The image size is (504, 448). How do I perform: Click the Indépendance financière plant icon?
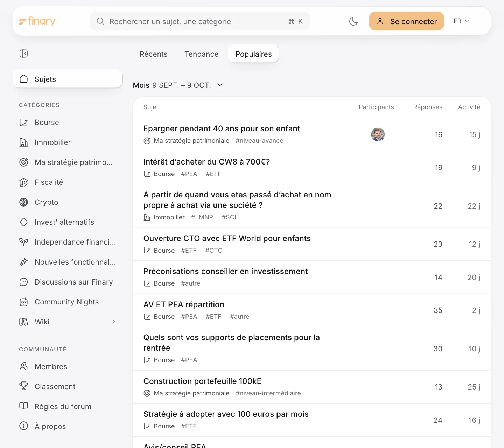pyautogui.click(x=23, y=242)
